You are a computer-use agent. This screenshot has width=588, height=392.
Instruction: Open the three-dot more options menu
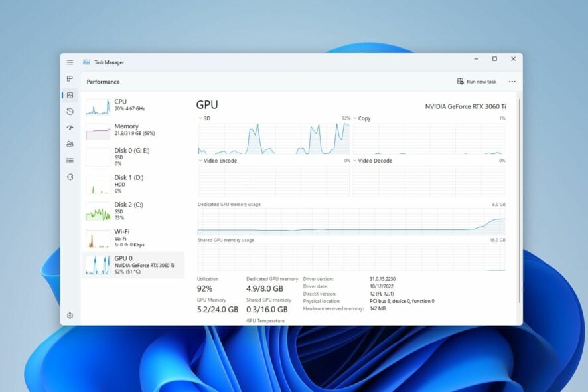click(x=512, y=82)
